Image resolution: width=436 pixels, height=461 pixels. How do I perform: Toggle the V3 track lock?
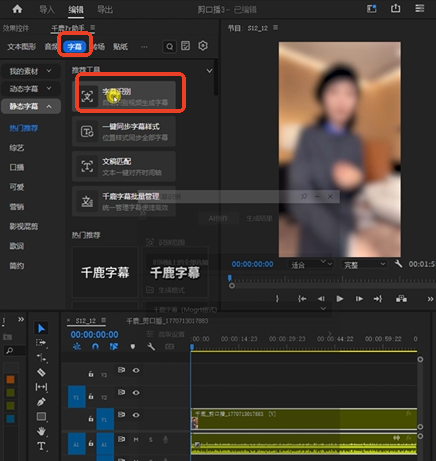pos(91,374)
